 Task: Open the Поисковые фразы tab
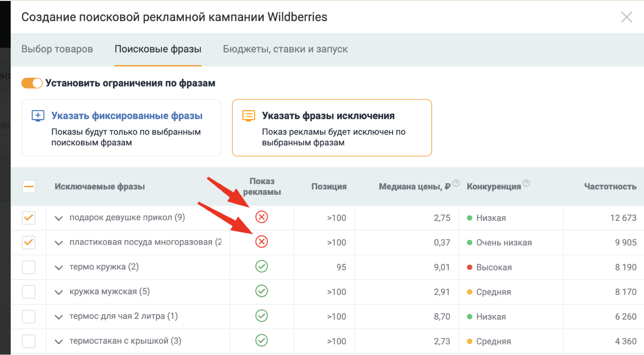point(158,49)
